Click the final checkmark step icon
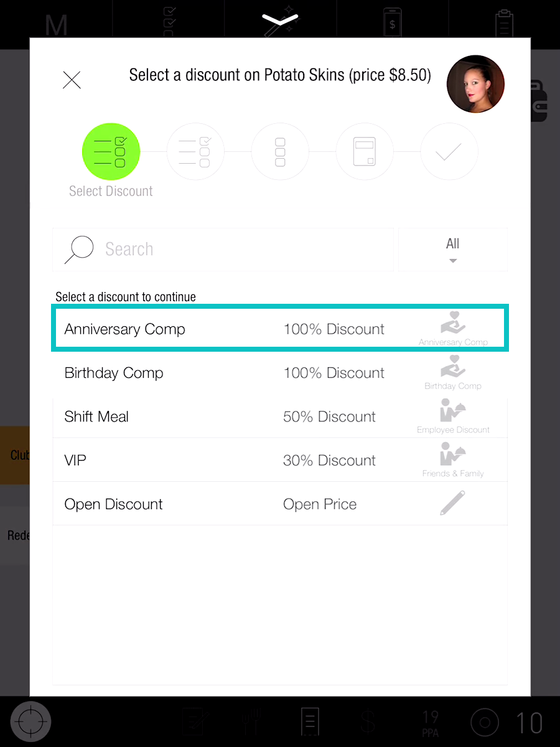The height and width of the screenshot is (747, 560). tap(449, 152)
